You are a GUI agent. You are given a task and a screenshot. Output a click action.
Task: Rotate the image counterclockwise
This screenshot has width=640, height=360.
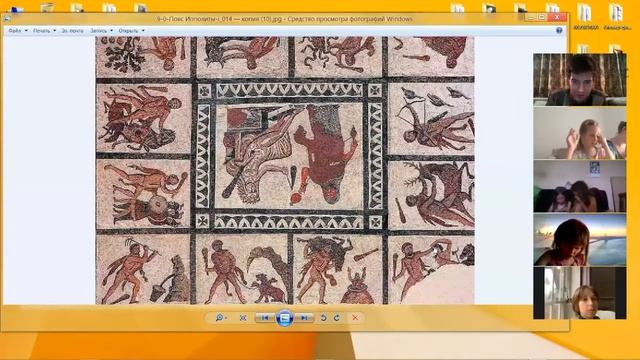click(323, 318)
